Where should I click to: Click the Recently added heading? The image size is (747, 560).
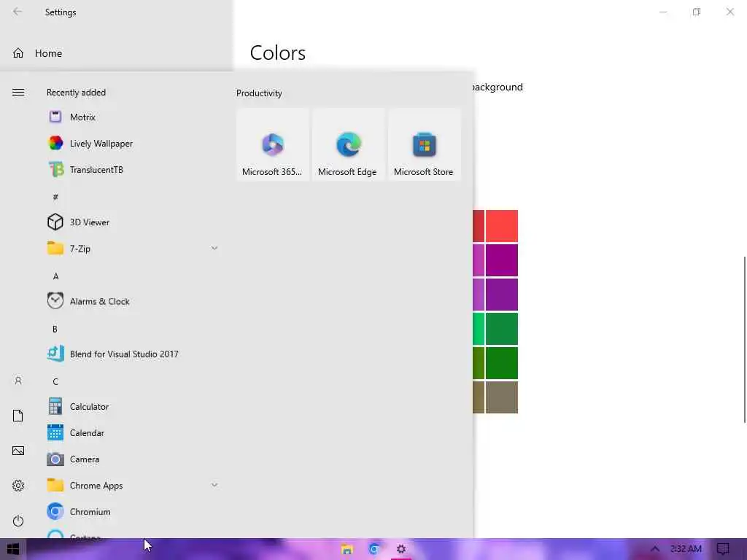pos(76,93)
